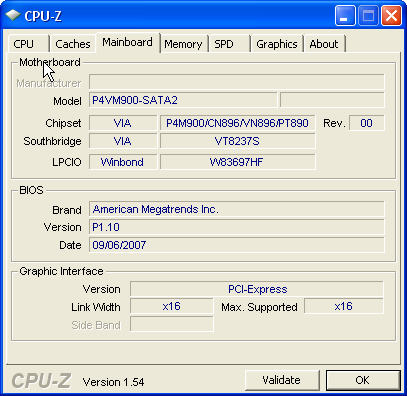407x396 pixels.
Task: Click the Chipset vendor VIA field
Action: tap(123, 123)
